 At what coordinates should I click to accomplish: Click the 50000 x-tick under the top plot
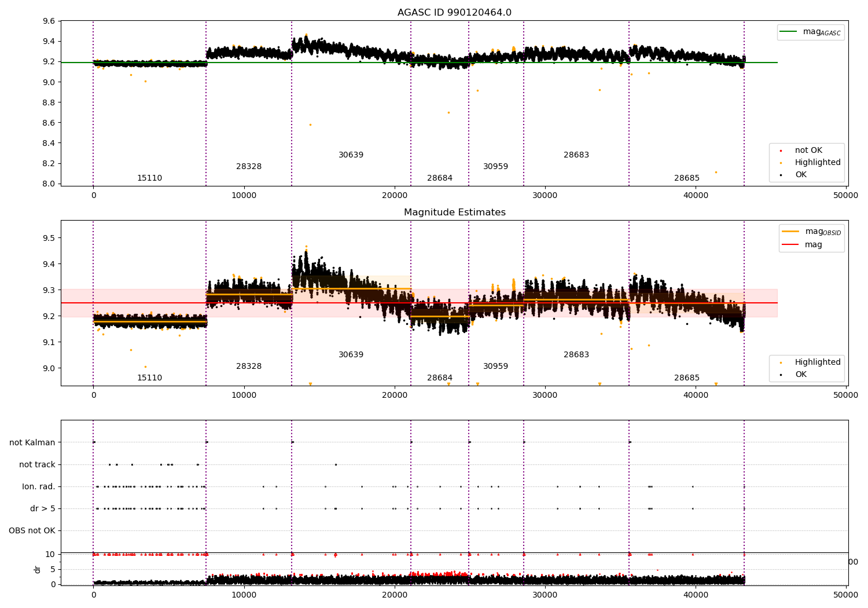pos(846,196)
